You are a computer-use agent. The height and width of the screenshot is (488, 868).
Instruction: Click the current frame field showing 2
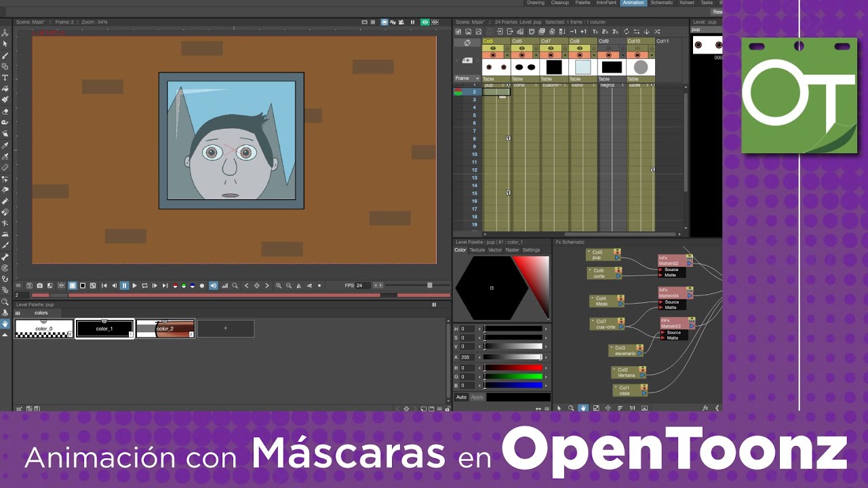pos(22,295)
